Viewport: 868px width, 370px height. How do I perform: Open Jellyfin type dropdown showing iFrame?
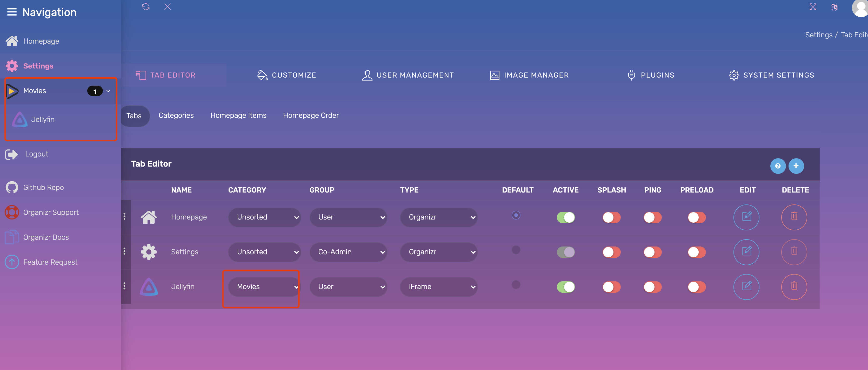[438, 287]
